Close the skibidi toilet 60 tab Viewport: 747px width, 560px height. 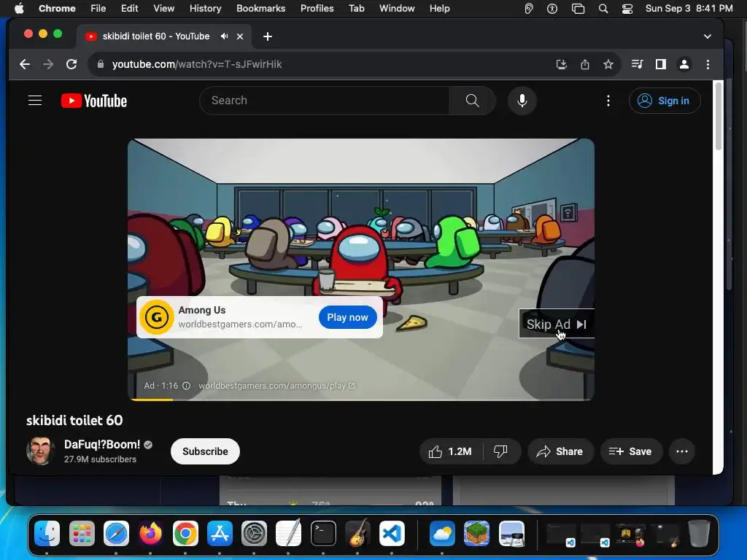240,36
